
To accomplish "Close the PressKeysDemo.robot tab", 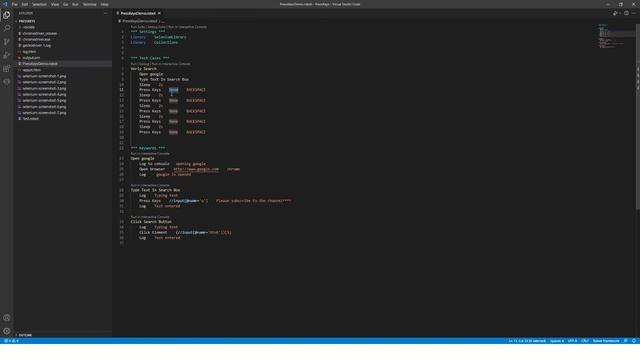I will [x=159, y=13].
